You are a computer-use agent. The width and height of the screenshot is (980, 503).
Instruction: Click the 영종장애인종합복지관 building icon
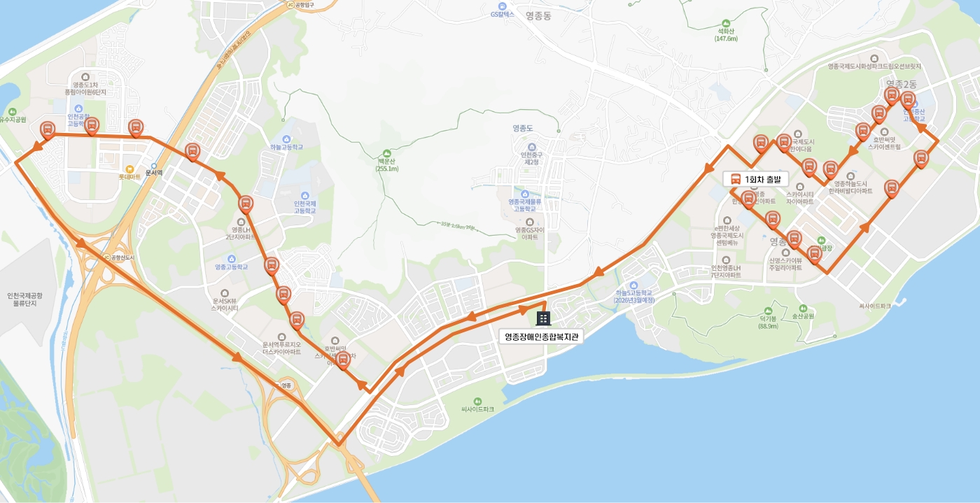[x=543, y=318]
